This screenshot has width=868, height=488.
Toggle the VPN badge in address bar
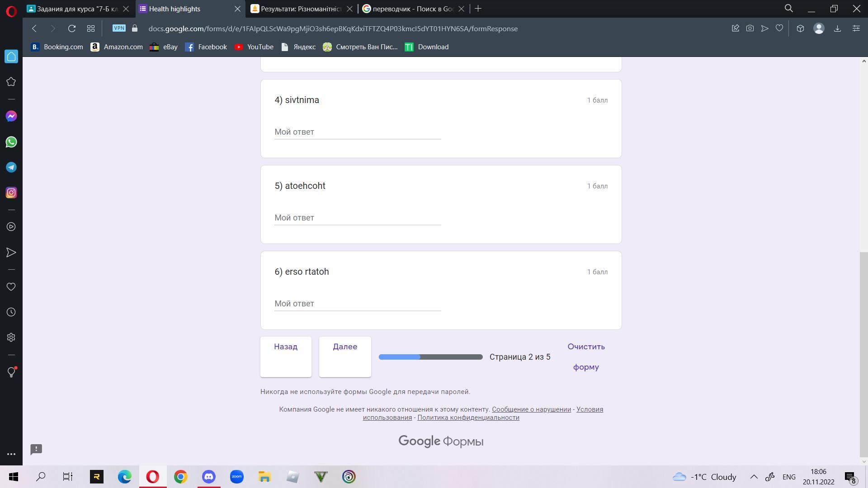[119, 28]
